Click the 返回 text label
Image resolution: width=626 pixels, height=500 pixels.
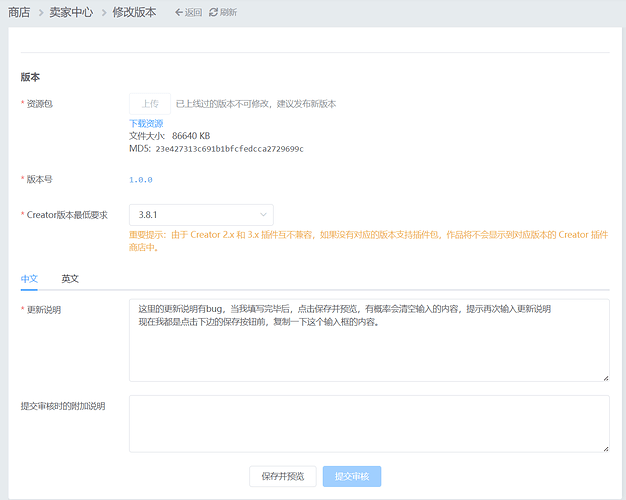coord(193,12)
